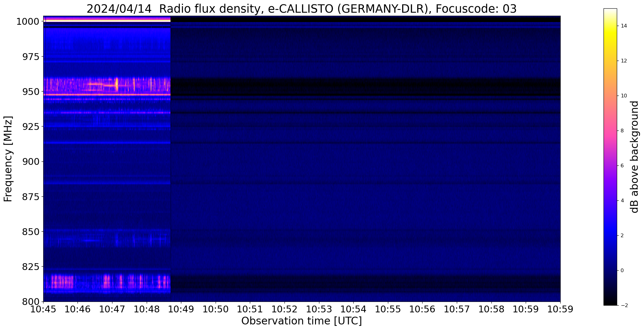Click the 875 frequency tick label

(x=31, y=196)
